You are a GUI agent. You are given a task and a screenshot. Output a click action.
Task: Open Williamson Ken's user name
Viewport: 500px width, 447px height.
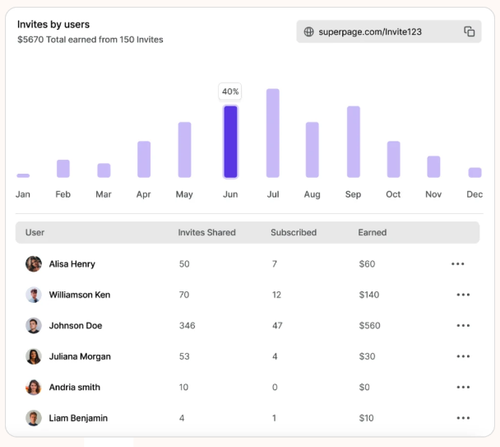point(79,295)
